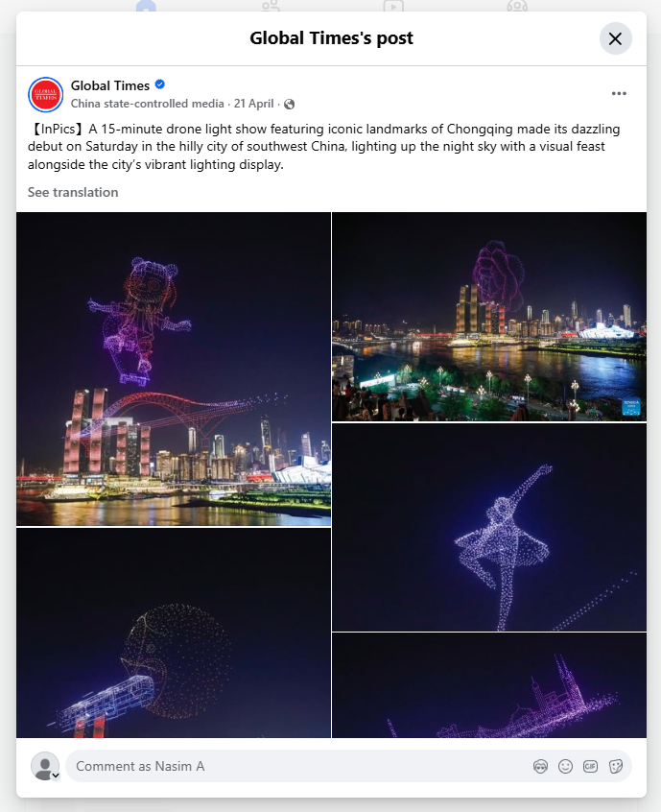The height and width of the screenshot is (812, 661).
Task: Open the panda drone figure photo
Action: click(x=174, y=370)
